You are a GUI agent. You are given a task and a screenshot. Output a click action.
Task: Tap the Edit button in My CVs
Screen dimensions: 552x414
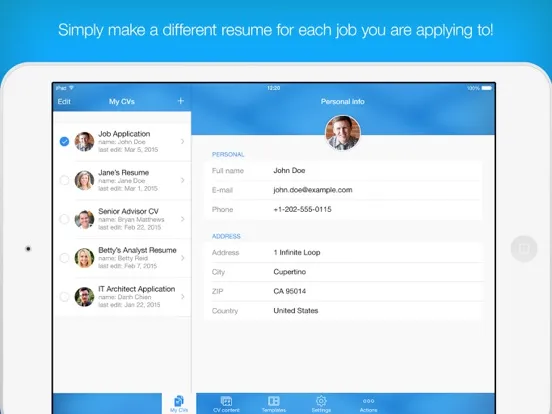coord(64,101)
